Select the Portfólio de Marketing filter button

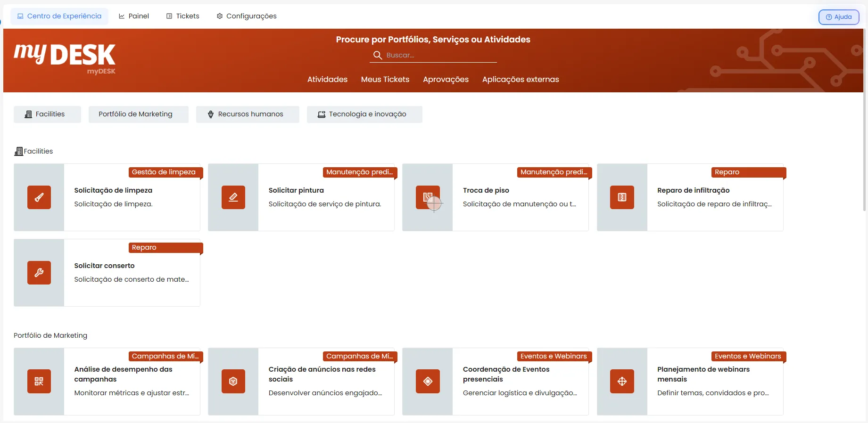click(x=139, y=114)
